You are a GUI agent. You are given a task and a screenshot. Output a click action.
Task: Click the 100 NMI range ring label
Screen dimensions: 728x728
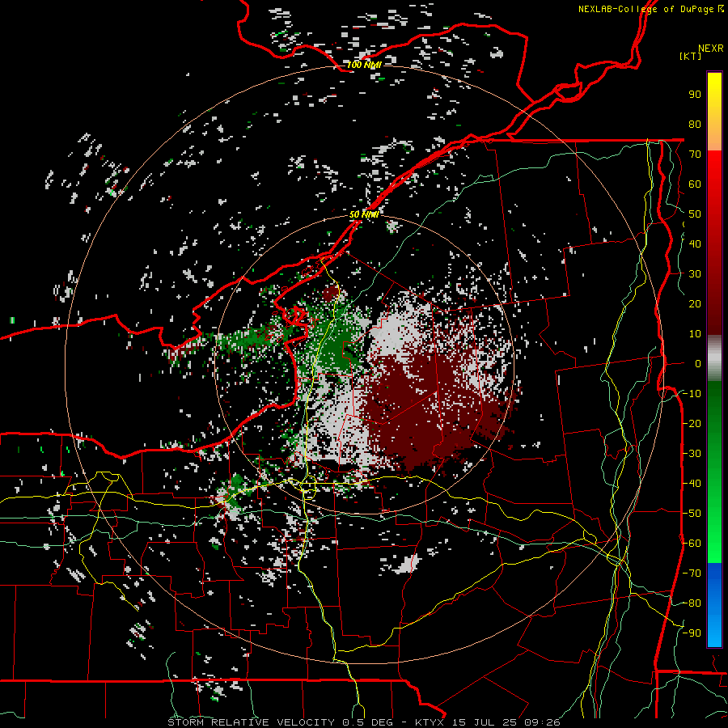pyautogui.click(x=364, y=65)
